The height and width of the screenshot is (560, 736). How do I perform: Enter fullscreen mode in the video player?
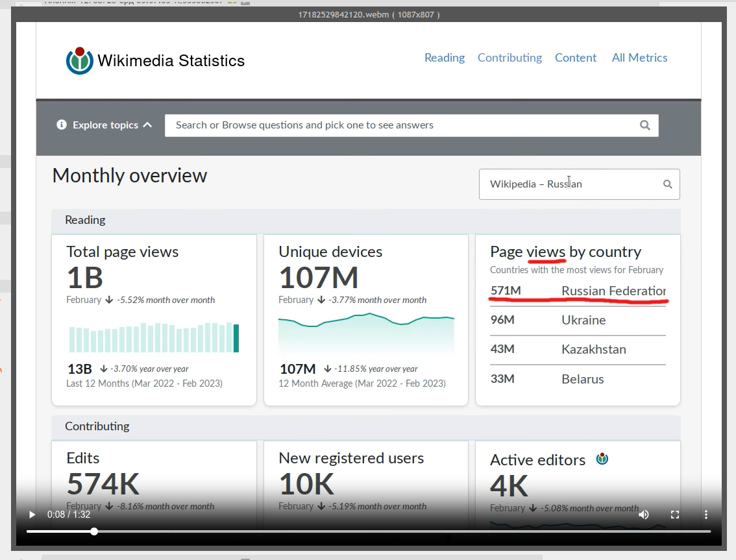coord(675,515)
